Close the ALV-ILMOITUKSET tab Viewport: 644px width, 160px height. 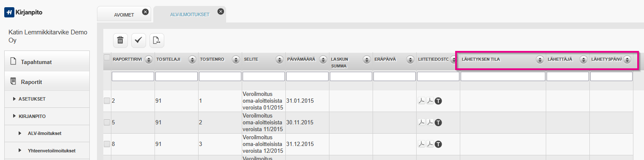click(x=220, y=11)
